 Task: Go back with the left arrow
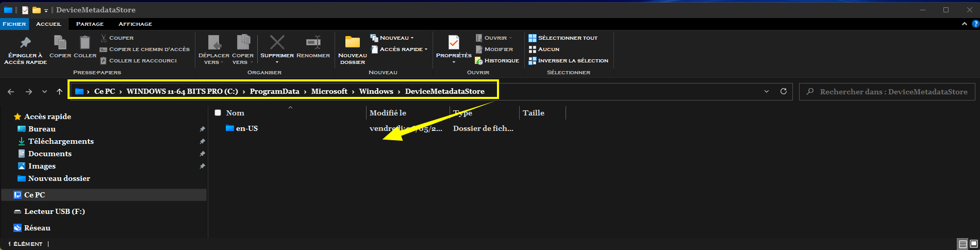pyautogui.click(x=11, y=91)
